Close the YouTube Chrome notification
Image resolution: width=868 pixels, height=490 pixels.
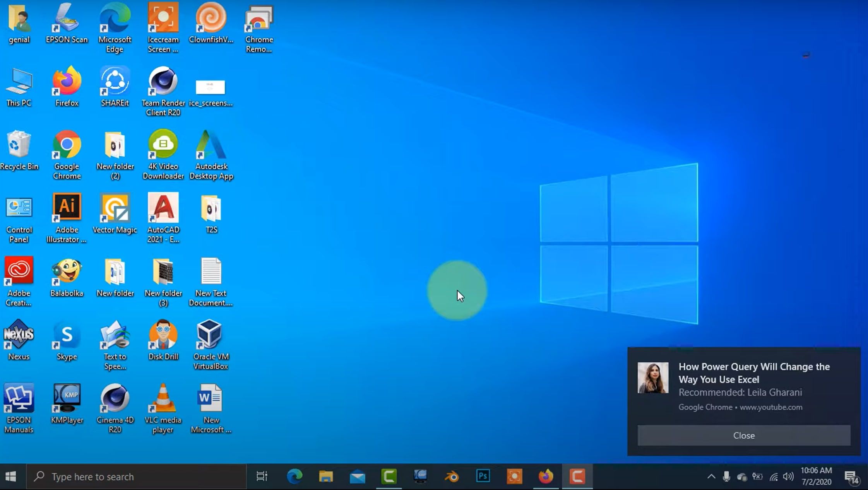pyautogui.click(x=743, y=435)
